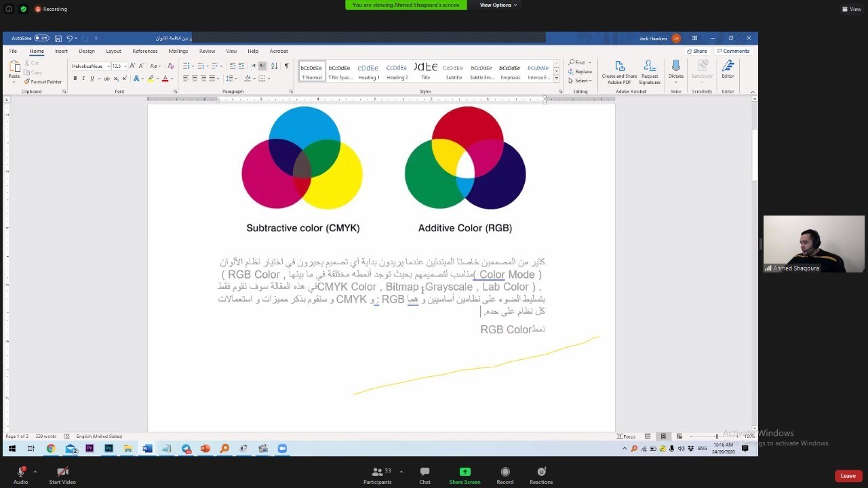Open the References ribbon tab
The image size is (868, 488).
tap(144, 51)
